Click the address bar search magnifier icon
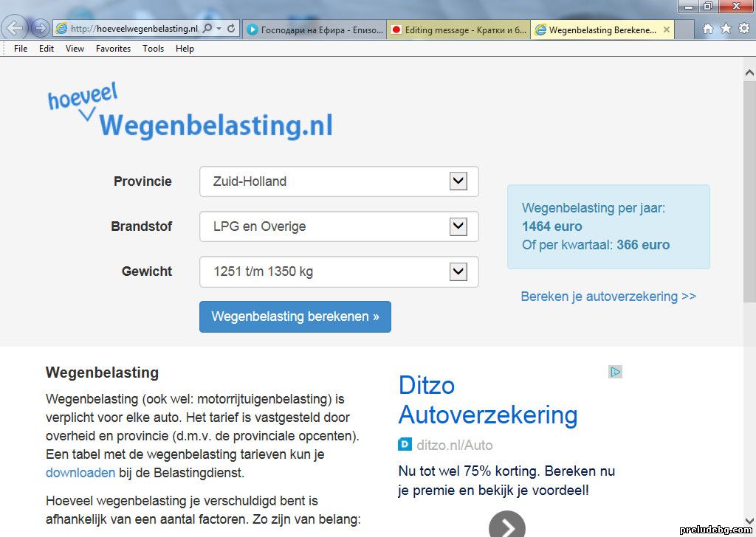This screenshot has height=537, width=756. click(207, 29)
